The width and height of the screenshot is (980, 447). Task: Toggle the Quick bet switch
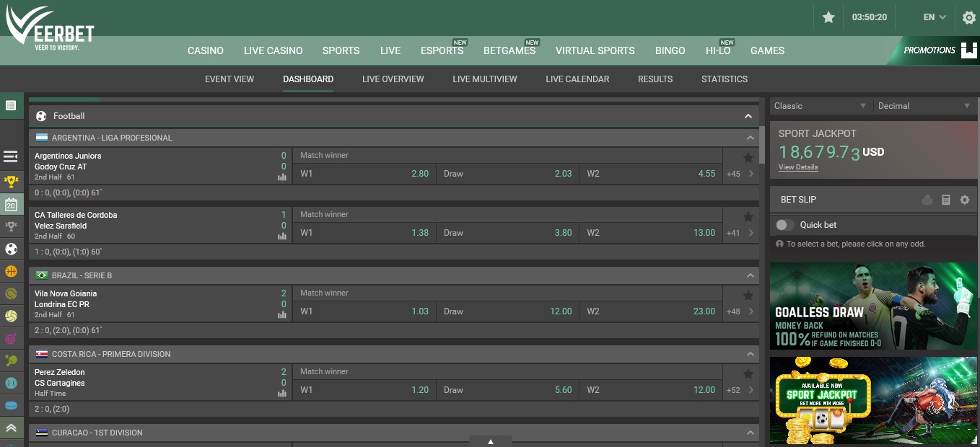(784, 225)
